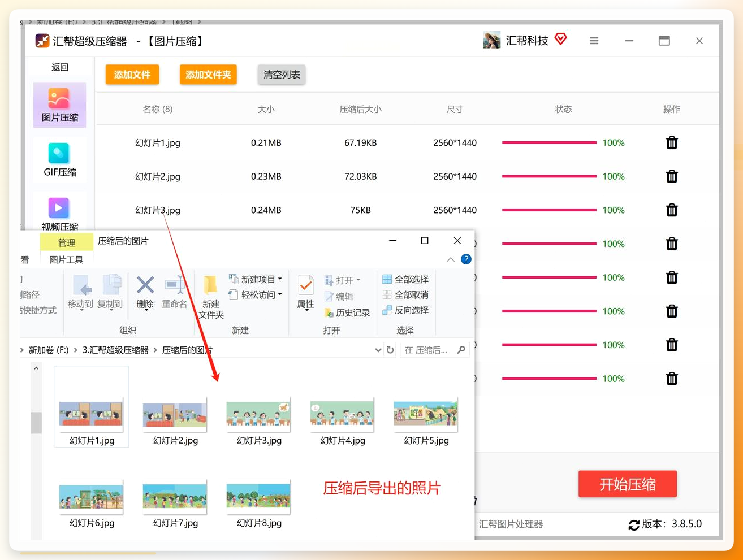Expand the 删除 dropdown arrow

click(145, 310)
